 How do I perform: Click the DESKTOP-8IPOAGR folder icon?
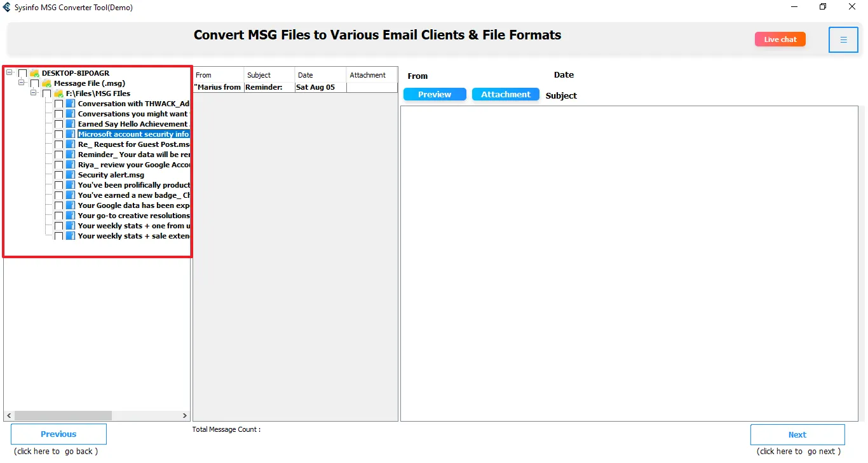pyautogui.click(x=35, y=73)
